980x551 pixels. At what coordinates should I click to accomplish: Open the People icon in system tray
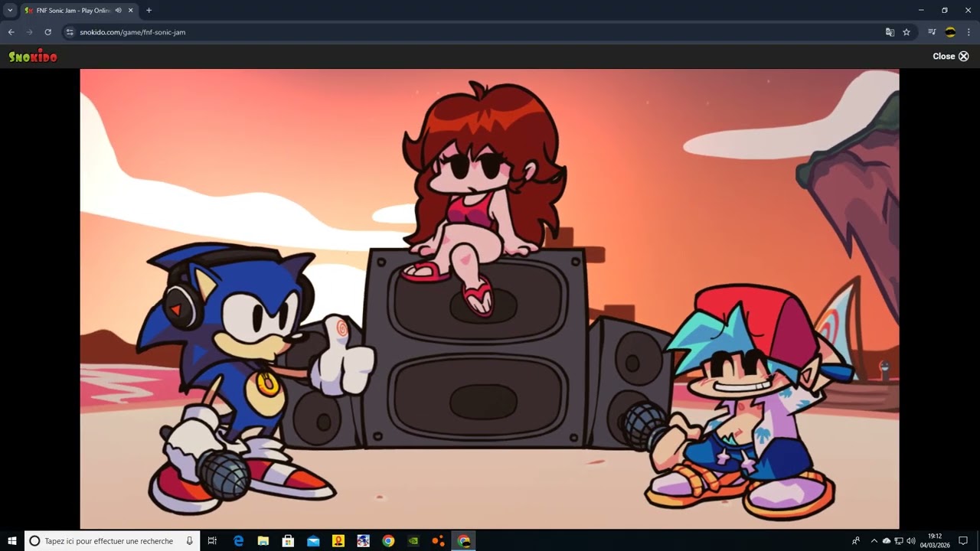tap(856, 541)
